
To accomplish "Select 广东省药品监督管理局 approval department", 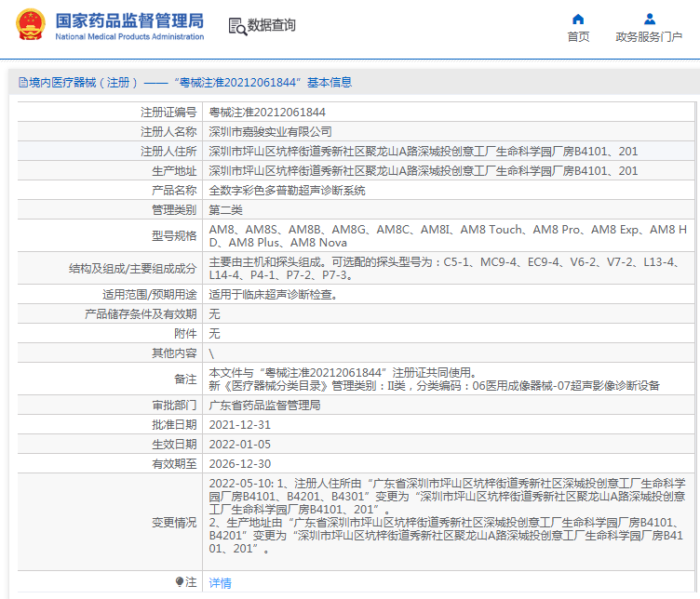I will pyautogui.click(x=264, y=406).
